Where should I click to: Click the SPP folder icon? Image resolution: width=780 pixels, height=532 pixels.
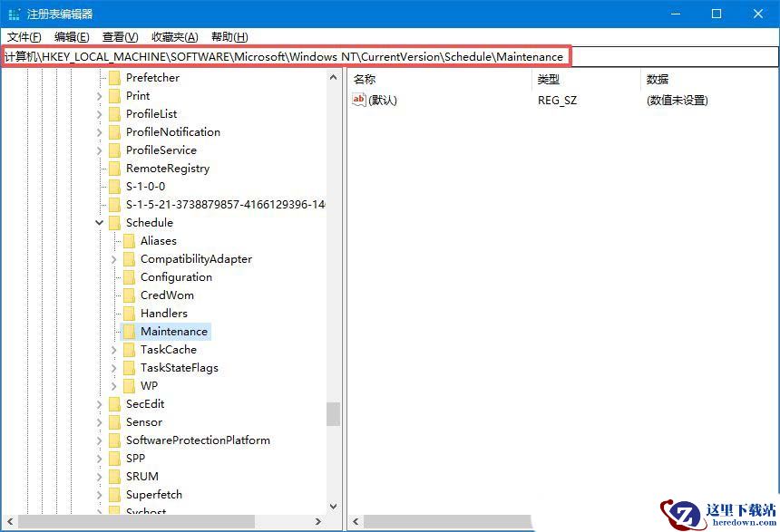[114, 459]
